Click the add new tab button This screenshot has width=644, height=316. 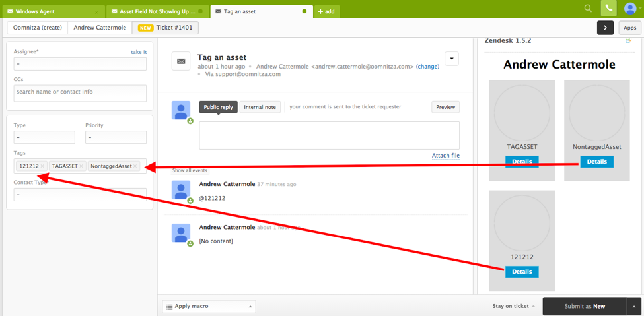click(x=327, y=11)
